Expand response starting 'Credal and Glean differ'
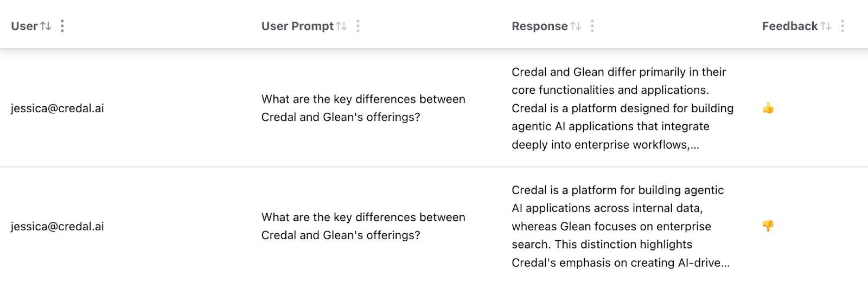The image size is (868, 282). coord(623,108)
